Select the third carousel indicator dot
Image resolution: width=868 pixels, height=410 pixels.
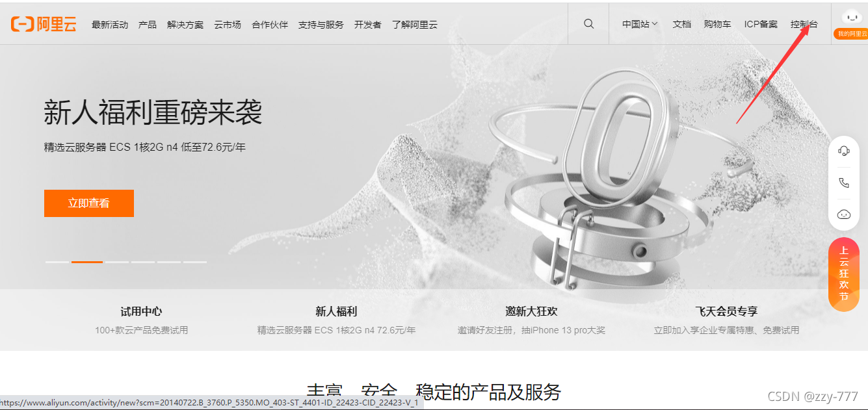point(117,263)
